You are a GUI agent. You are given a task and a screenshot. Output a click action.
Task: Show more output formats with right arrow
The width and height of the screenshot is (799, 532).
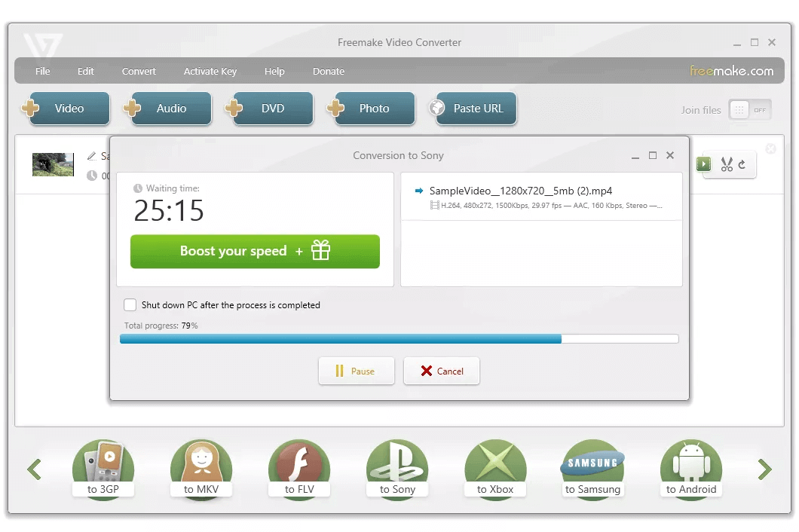pyautogui.click(x=764, y=469)
